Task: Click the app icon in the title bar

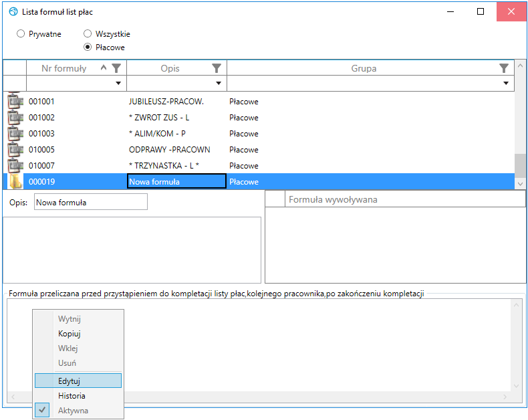Action: [13, 12]
